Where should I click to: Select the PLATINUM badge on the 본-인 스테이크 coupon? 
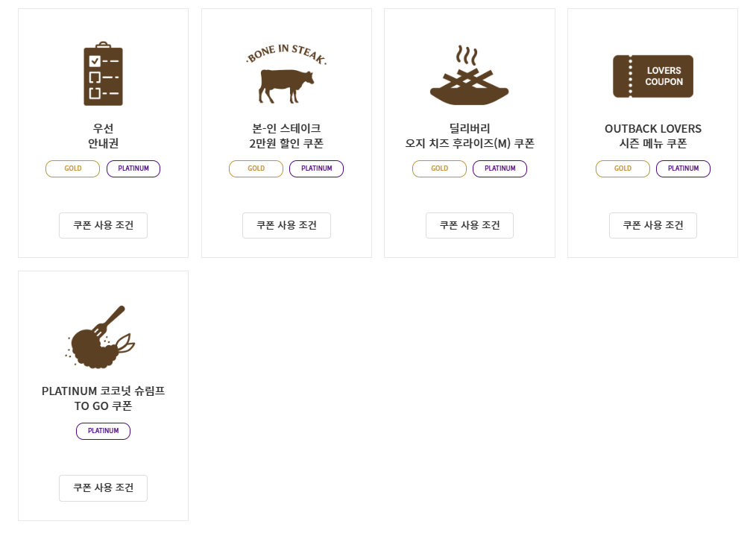[x=316, y=168]
